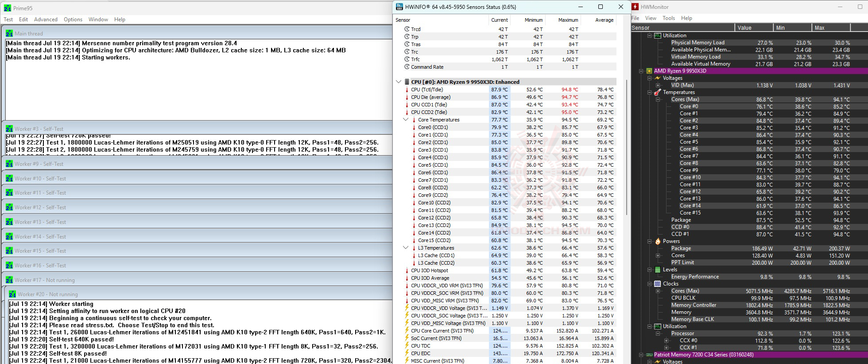
Task: Click the Min column header in HWMonitor
Action: 792,27
